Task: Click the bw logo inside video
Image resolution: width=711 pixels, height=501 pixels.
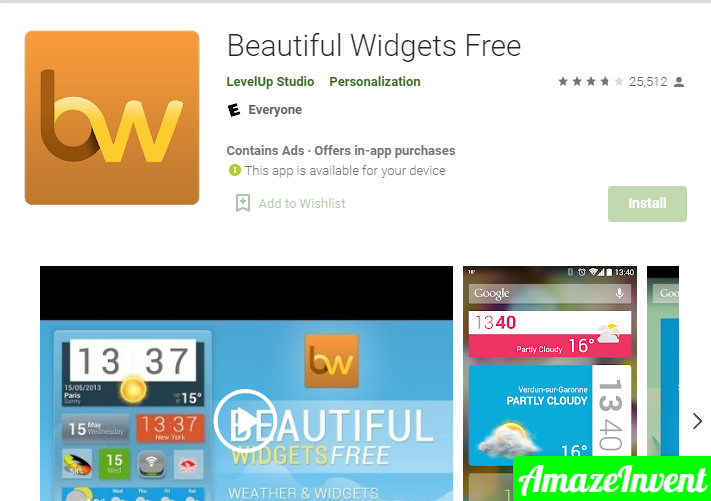Action: tap(331, 361)
